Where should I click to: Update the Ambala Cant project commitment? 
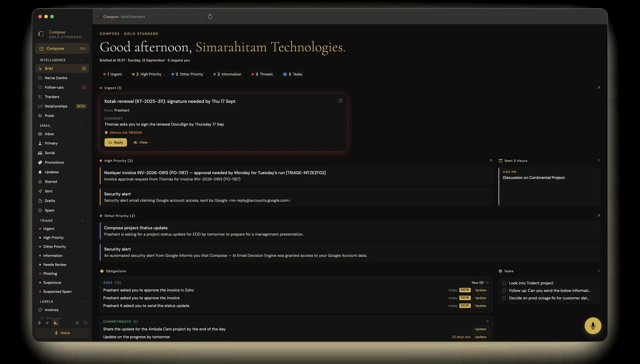point(480,329)
